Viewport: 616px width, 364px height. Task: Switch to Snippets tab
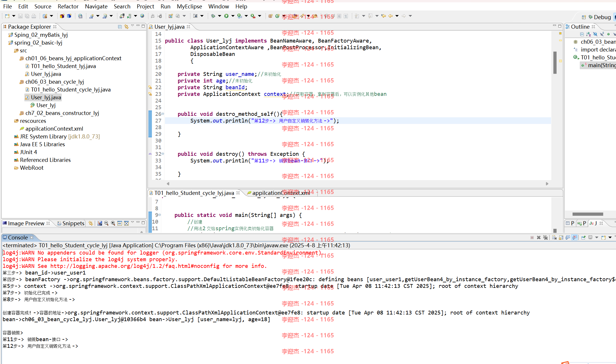71,223
